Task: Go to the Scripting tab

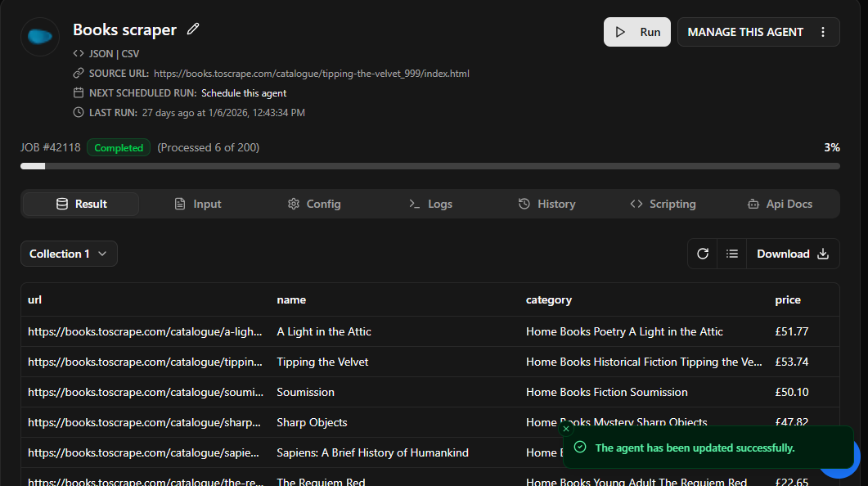Action: coord(663,204)
